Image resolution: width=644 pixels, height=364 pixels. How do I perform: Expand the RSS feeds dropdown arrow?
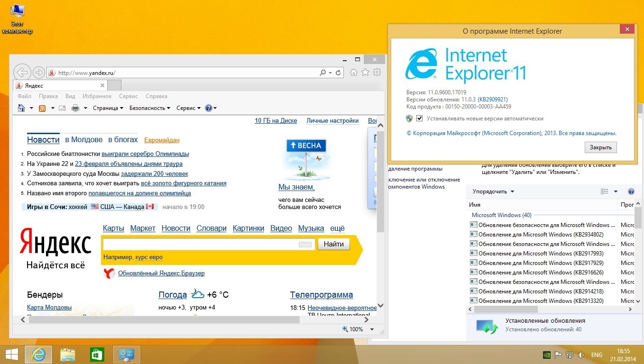point(53,108)
